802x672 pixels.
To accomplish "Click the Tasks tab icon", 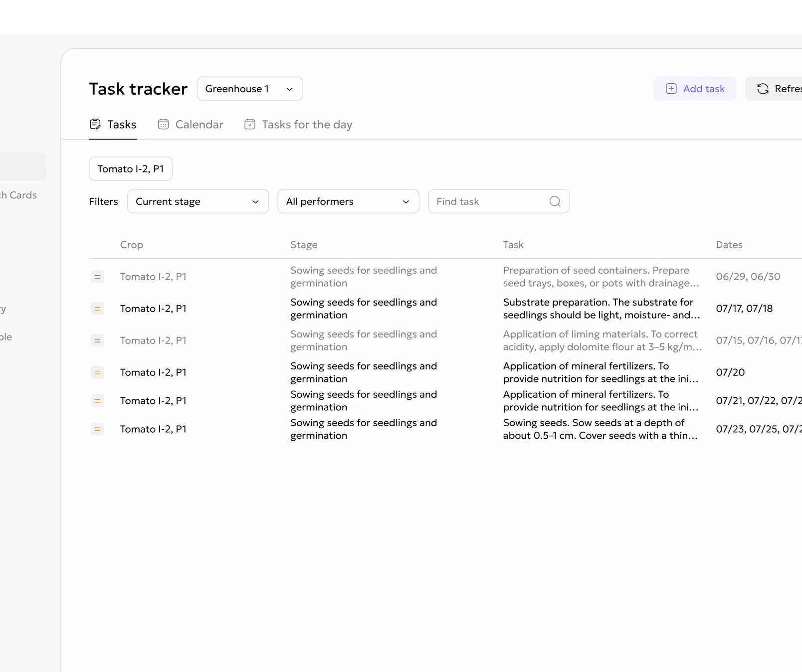I will tap(95, 124).
